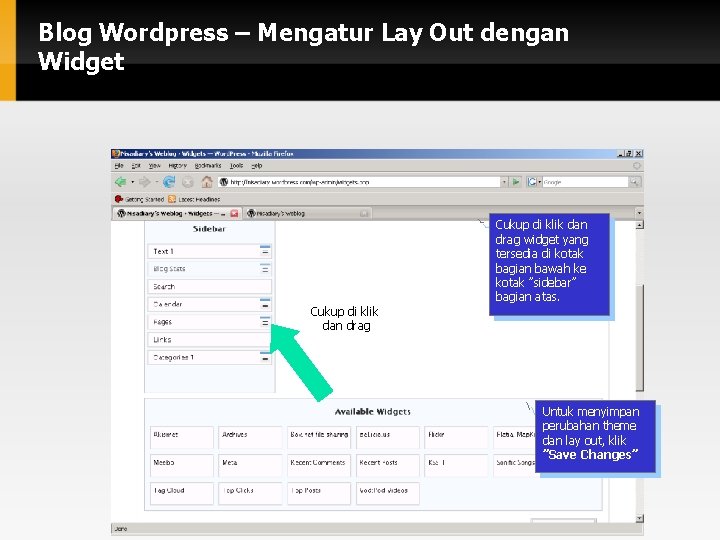Viewport: 720px width, 540px height.
Task: Click the search magnifier icon
Action: click(x=635, y=182)
